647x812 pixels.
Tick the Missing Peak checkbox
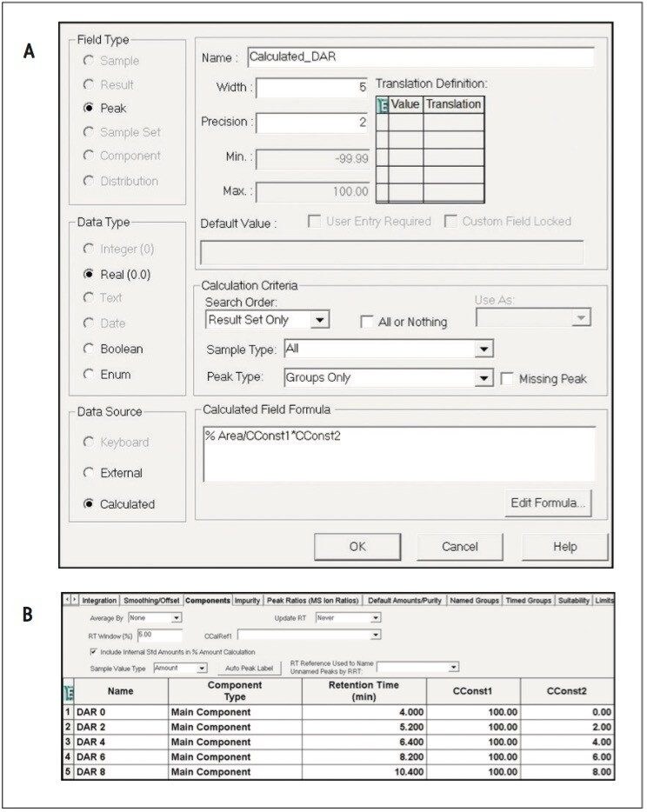[507, 378]
